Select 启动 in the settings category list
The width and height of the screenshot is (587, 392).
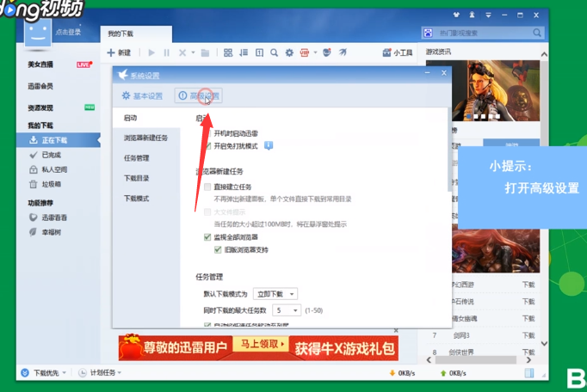tap(146, 118)
